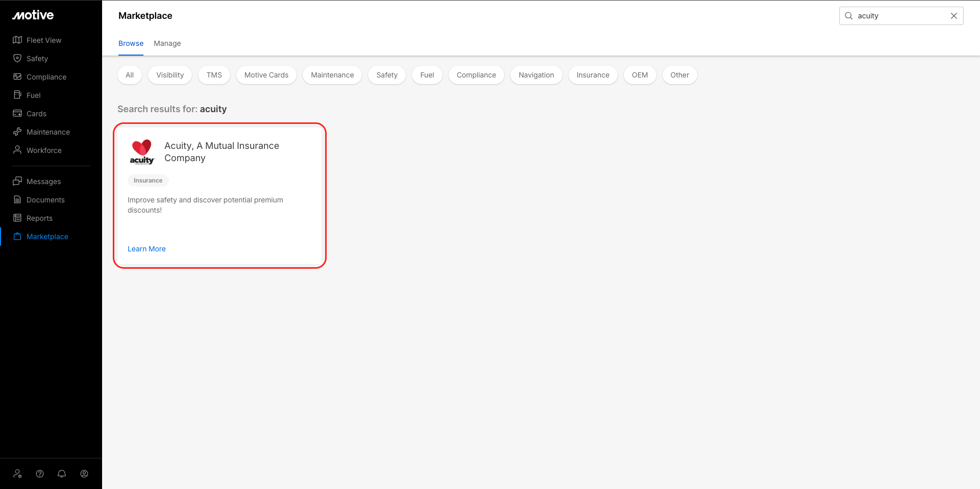Filter by Insurance category chip

pyautogui.click(x=593, y=75)
